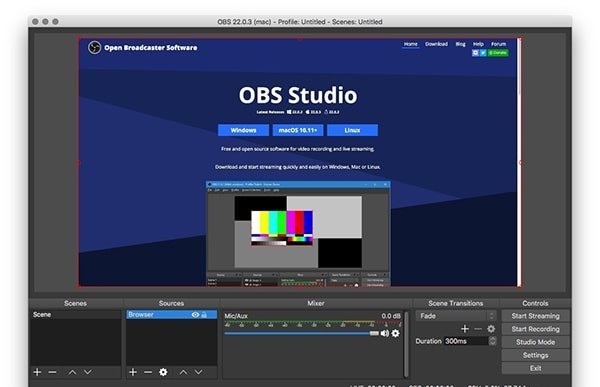
Task: Enable Studio Mode
Action: click(535, 342)
